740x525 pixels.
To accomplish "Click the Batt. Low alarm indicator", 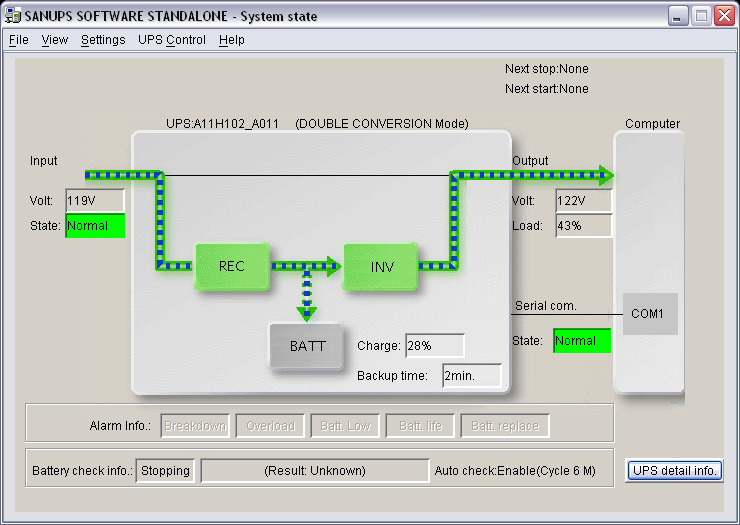I will [x=345, y=426].
